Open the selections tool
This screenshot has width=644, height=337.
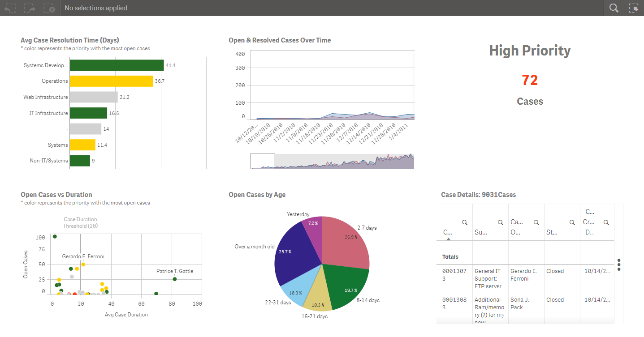tap(634, 8)
